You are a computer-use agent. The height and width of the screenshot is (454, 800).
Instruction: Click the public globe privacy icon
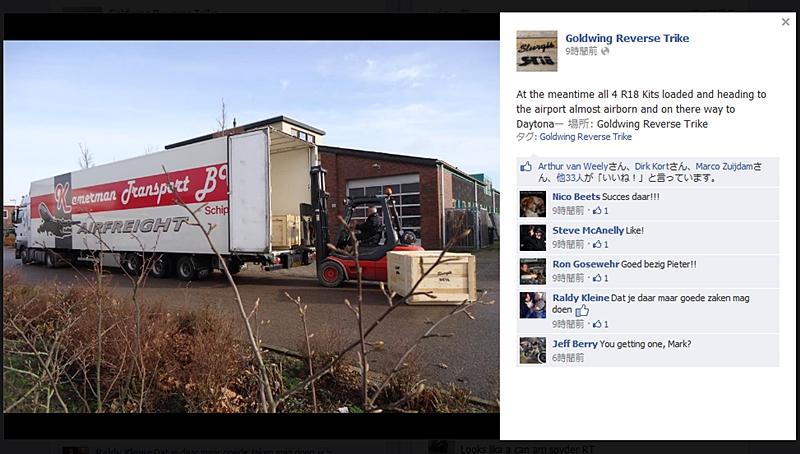tap(605, 51)
